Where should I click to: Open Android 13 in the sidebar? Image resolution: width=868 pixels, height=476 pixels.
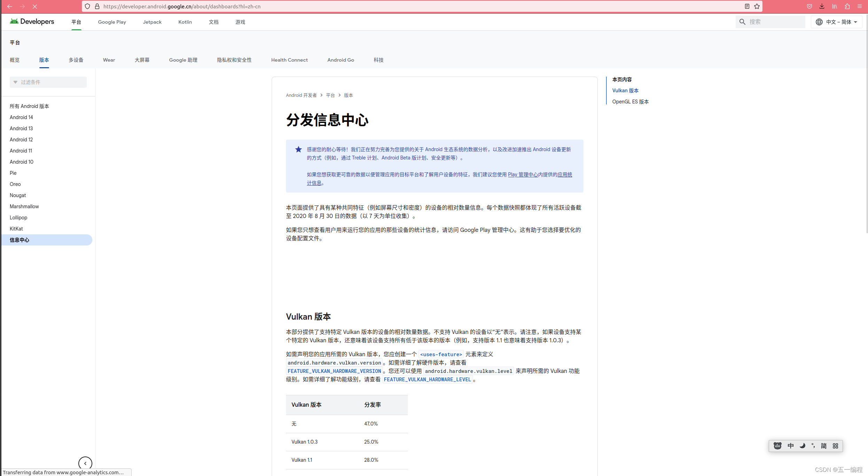tap(21, 128)
